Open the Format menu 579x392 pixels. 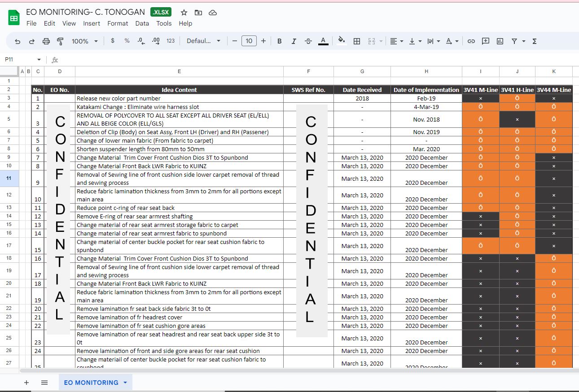tap(118, 23)
